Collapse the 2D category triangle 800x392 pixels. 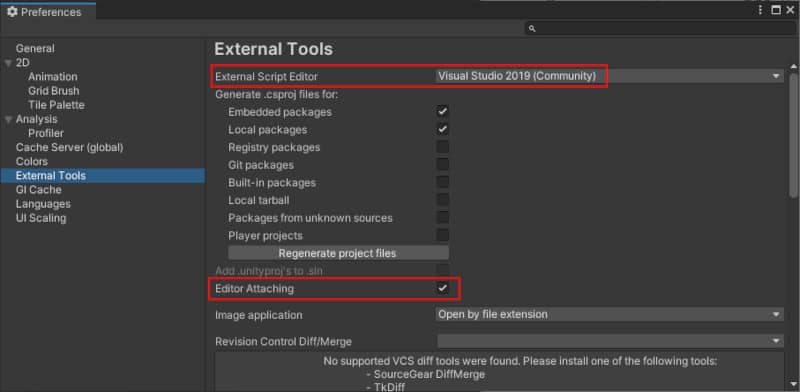click(x=8, y=63)
